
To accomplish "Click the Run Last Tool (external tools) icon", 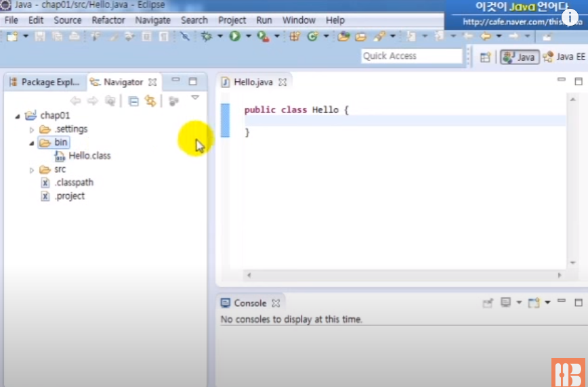I will point(263,37).
